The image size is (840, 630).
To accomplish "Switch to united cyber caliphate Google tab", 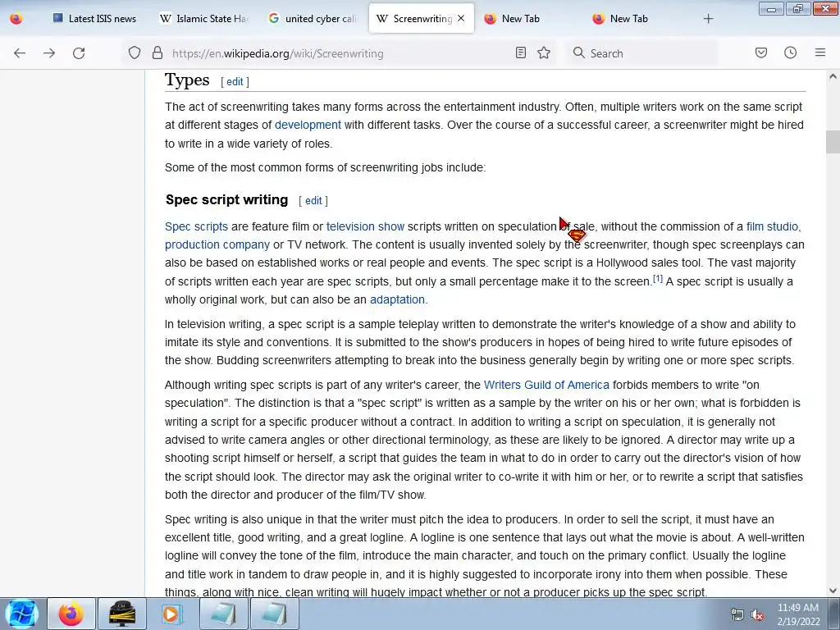I will (313, 19).
